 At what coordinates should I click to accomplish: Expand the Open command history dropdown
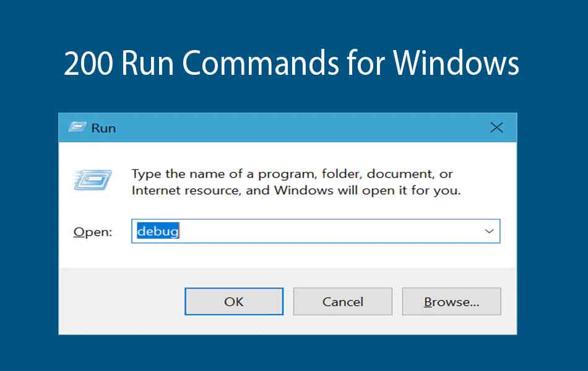[489, 231]
